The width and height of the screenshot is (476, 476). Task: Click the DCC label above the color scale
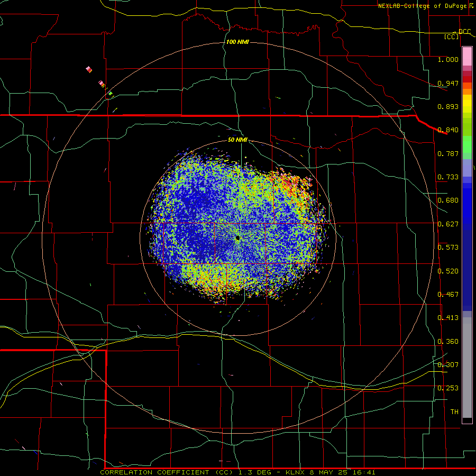[x=464, y=32]
